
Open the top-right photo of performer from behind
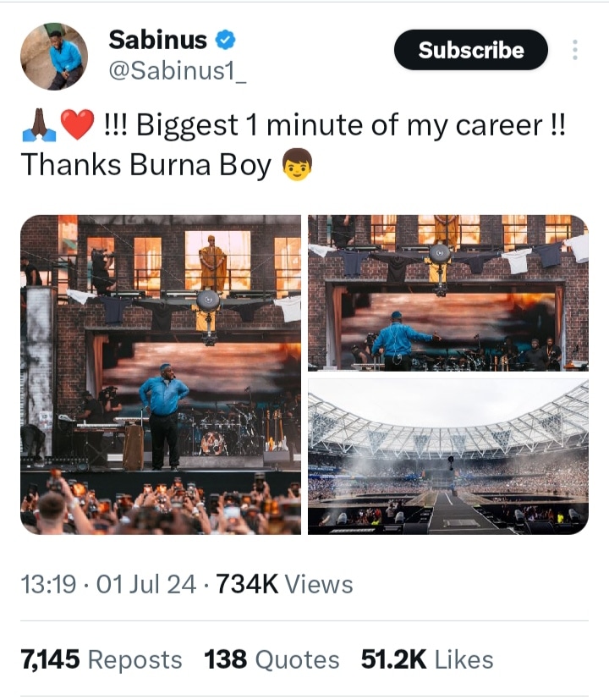(447, 293)
